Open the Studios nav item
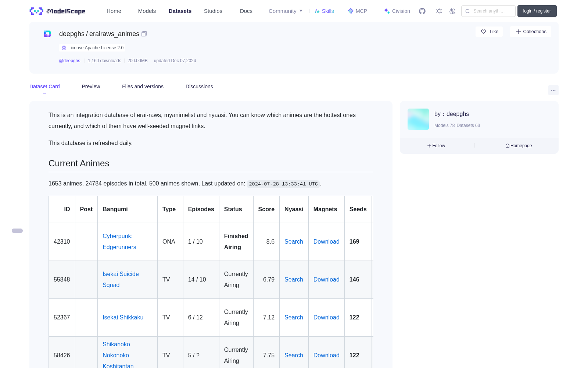 click(213, 11)
